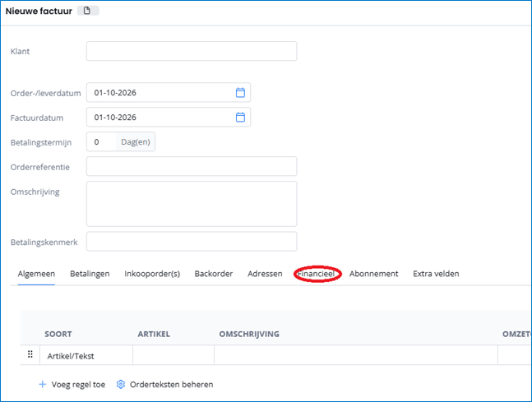Go to the Adressen tab
Viewport: 532px width, 402px height.
265,274
